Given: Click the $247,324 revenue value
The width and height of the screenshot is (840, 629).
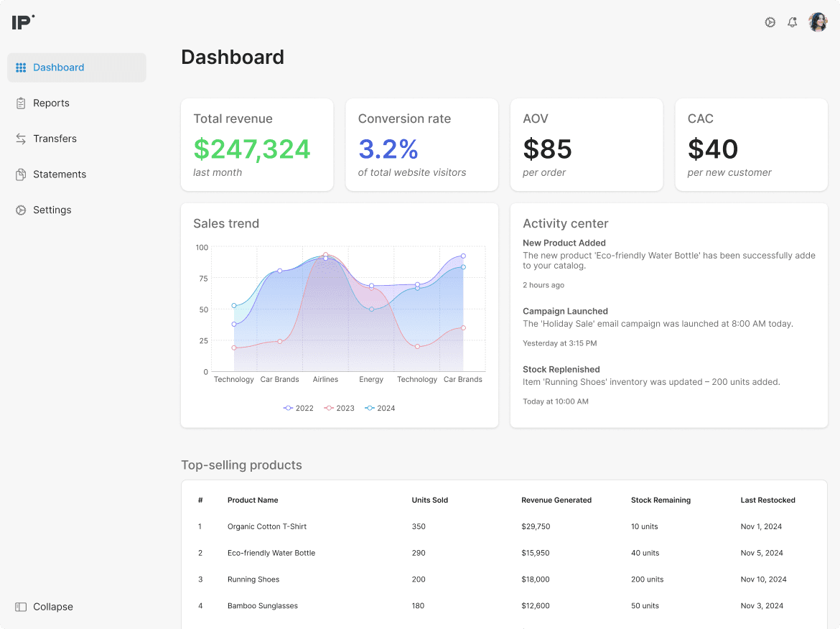Looking at the screenshot, I should point(252,149).
